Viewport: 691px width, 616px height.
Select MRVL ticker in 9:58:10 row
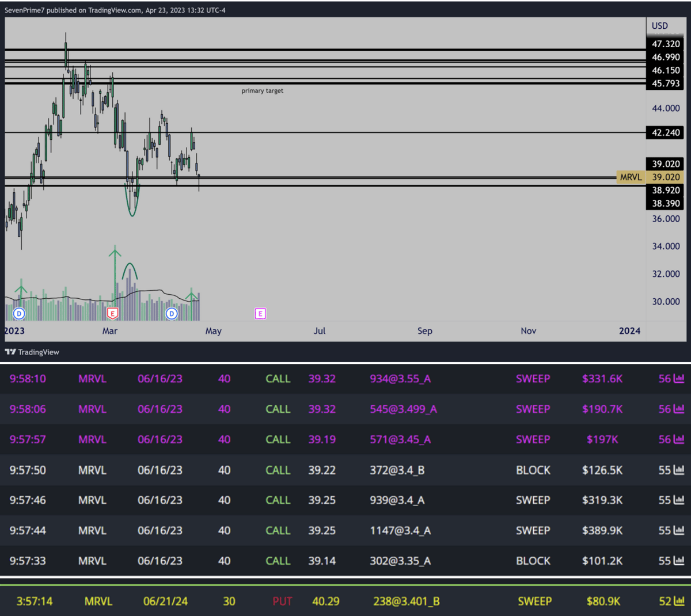coord(92,379)
